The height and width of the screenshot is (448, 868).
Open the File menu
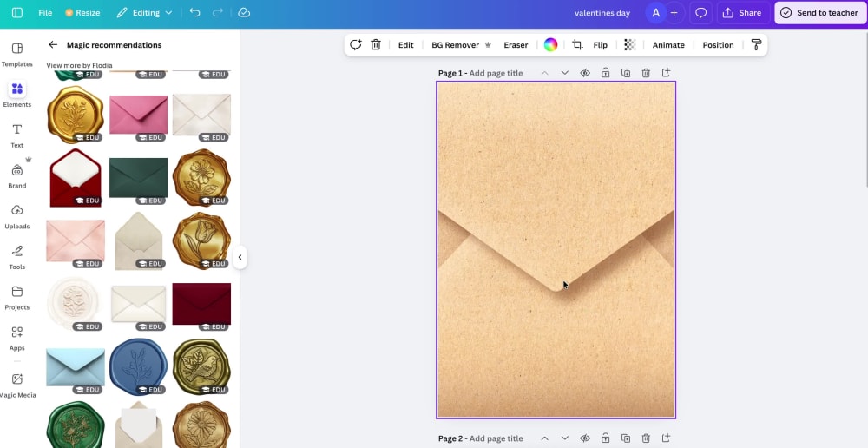click(45, 13)
